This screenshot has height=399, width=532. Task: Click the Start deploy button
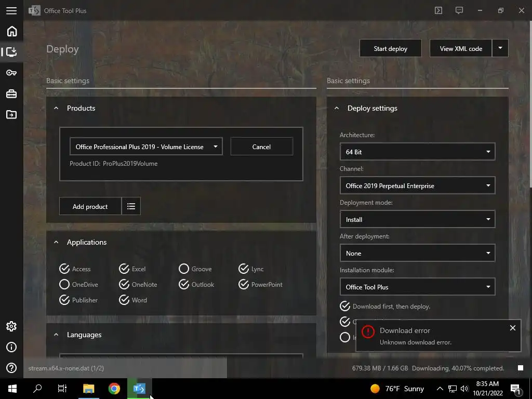tap(391, 48)
